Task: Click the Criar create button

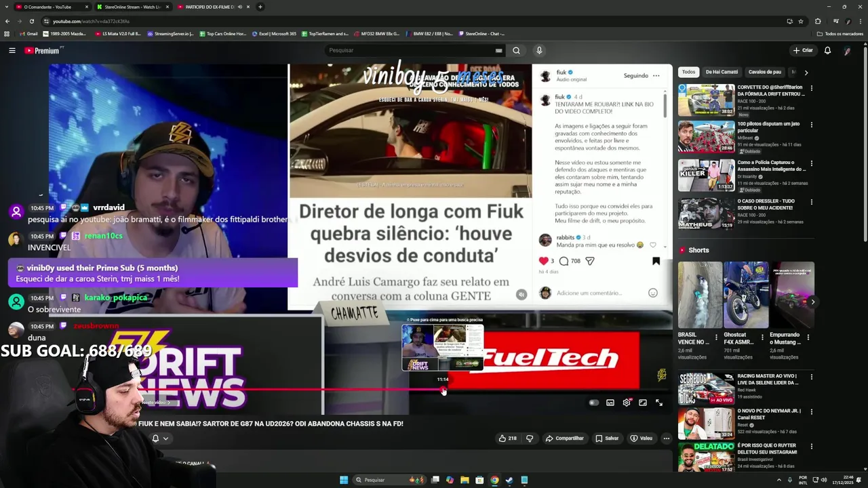Action: [803, 50]
